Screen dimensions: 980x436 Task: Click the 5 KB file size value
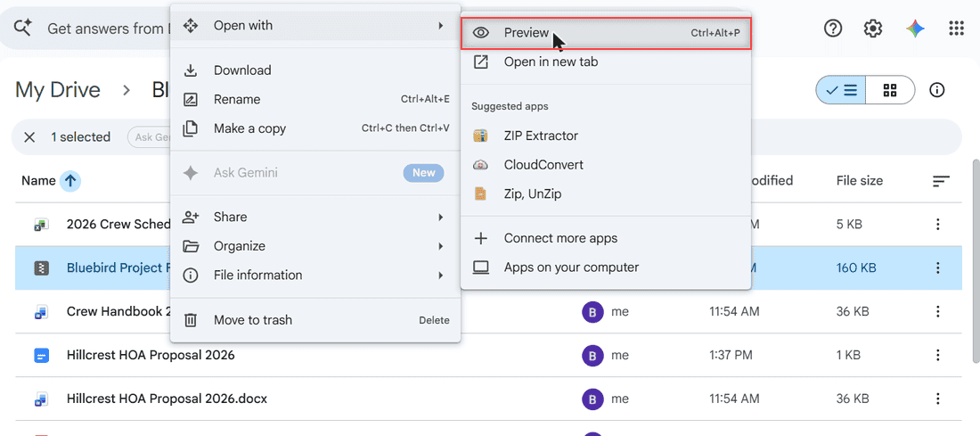[x=848, y=224]
